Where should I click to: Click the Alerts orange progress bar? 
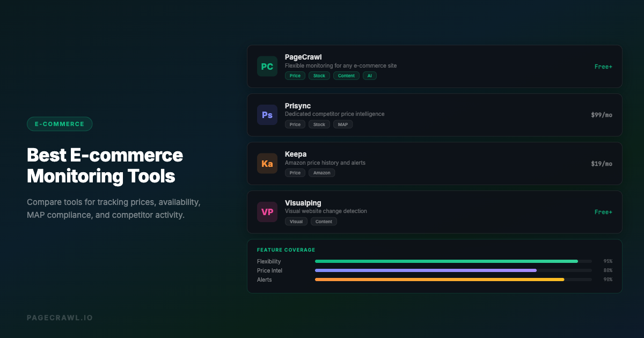point(439,280)
